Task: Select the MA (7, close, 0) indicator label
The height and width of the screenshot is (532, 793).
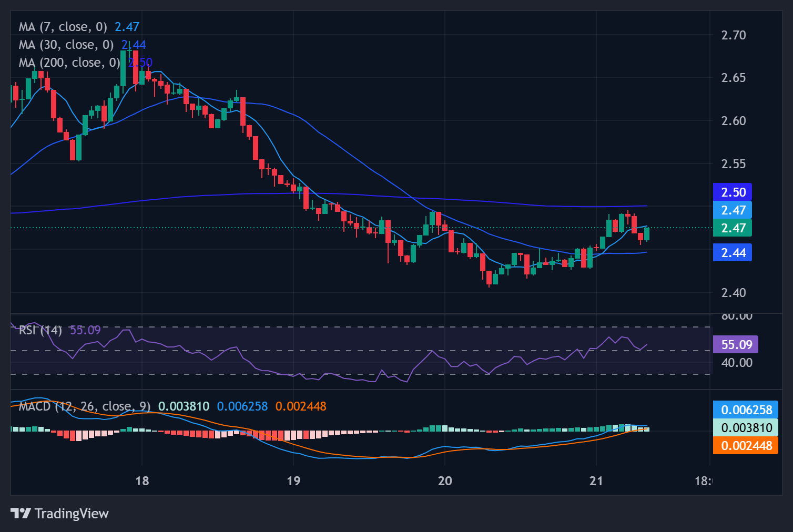Action: [63, 27]
